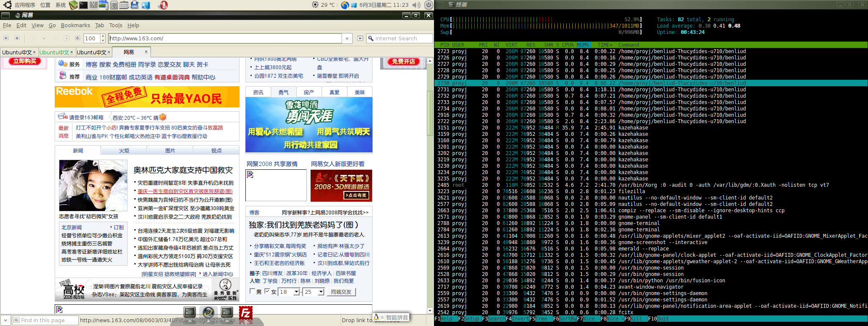
Task: Click the go arrow beside address bar
Action: (360, 38)
